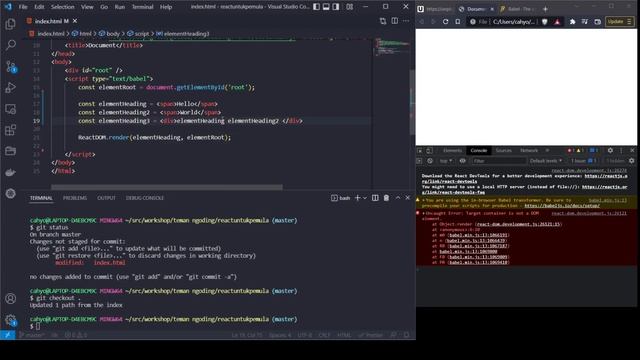
Task: Open the browser Update menu button
Action: tap(620, 22)
